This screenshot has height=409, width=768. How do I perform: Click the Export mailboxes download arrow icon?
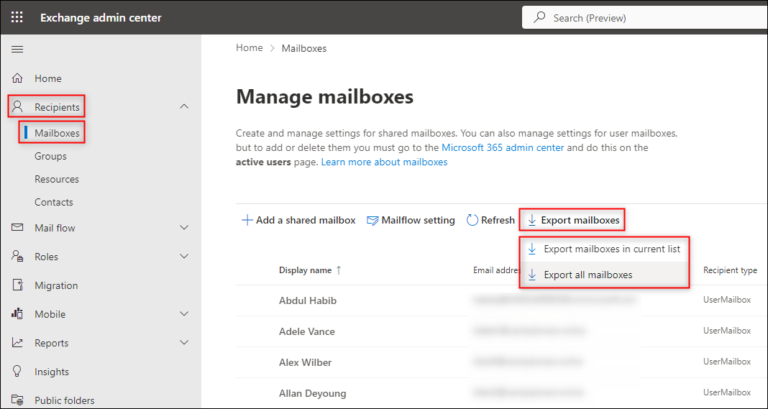[532, 221]
